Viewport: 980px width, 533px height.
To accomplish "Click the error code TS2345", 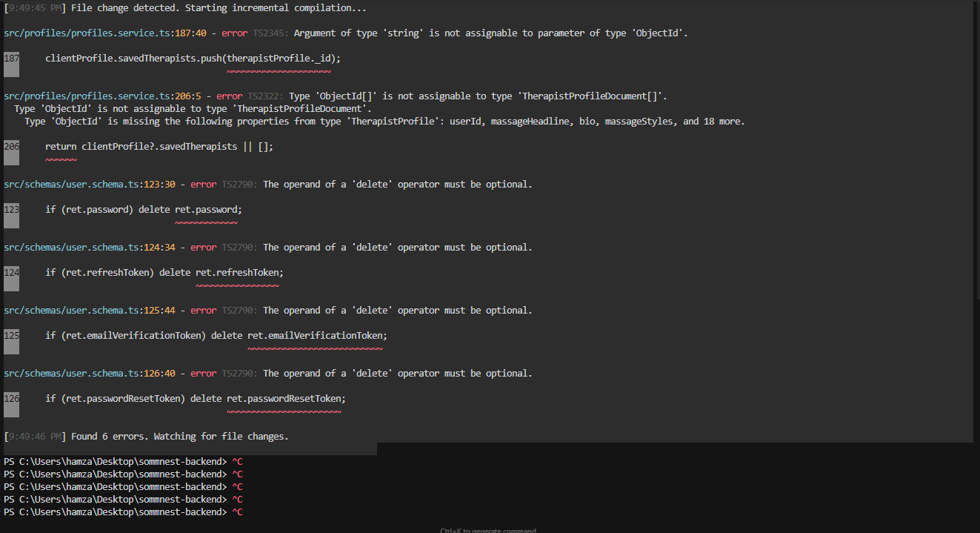I will click(x=270, y=33).
